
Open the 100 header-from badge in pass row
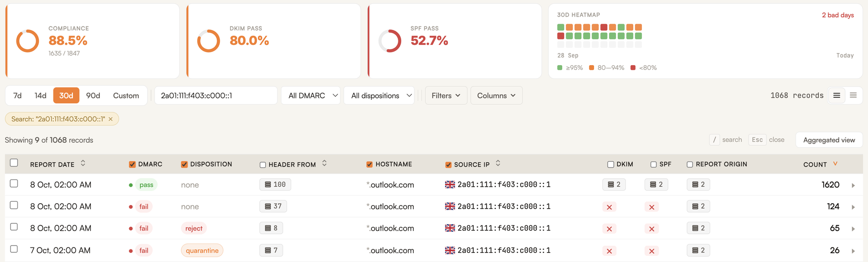coord(275,184)
